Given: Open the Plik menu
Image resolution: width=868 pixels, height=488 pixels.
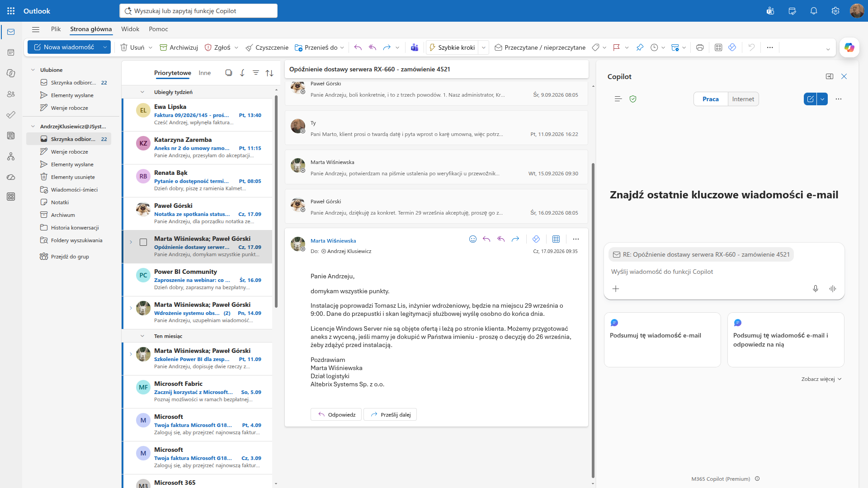Looking at the screenshot, I should point(56,29).
